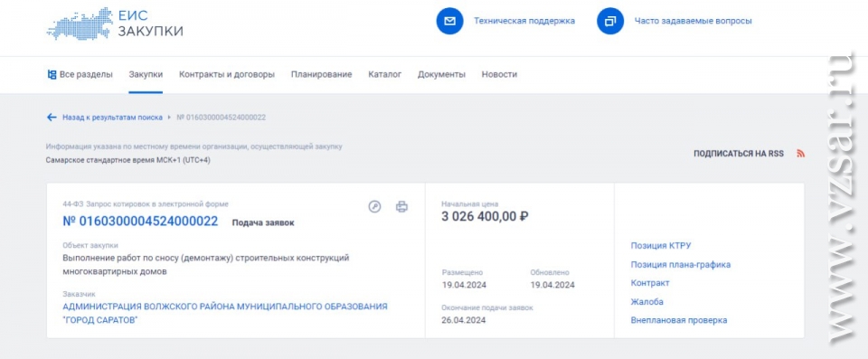Open the Новости menu item

coord(499,74)
